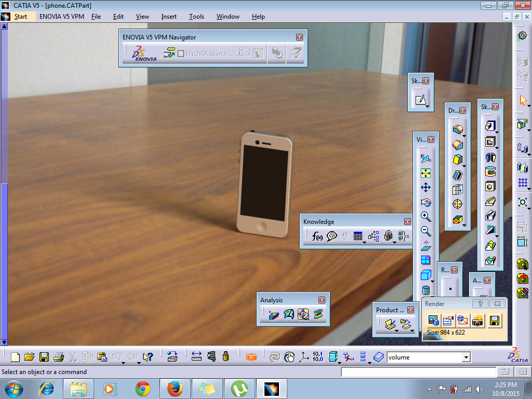Activate the Rotate view tool
The width and height of the screenshot is (532, 399).
pyautogui.click(x=426, y=202)
